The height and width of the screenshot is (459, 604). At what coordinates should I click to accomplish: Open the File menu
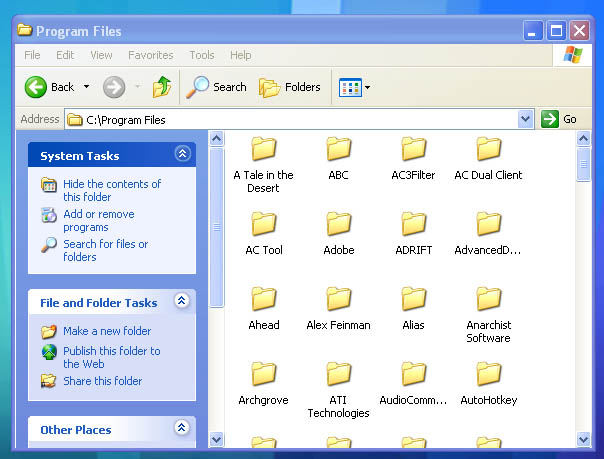click(x=32, y=55)
